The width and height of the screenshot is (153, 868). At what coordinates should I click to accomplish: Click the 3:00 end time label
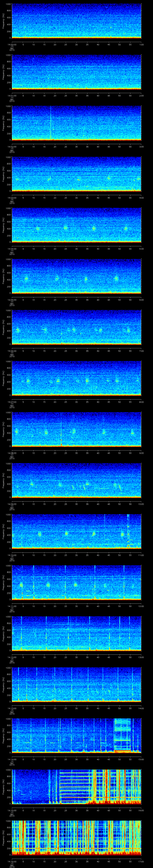coord(141,147)
